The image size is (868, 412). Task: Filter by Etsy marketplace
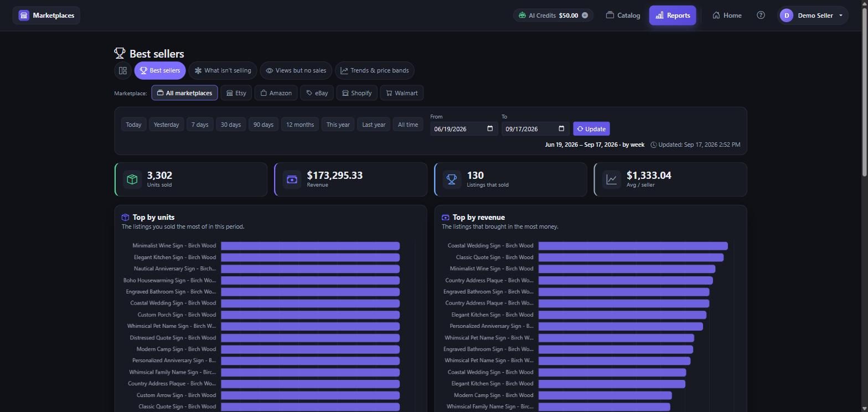236,93
